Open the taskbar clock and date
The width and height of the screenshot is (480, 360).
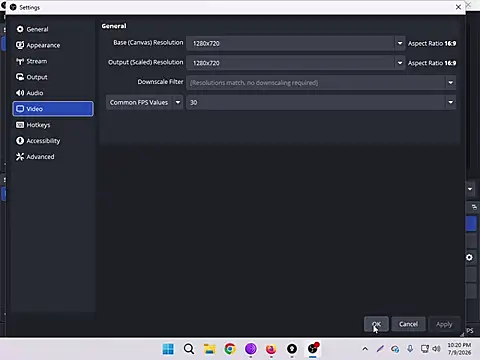(459, 349)
